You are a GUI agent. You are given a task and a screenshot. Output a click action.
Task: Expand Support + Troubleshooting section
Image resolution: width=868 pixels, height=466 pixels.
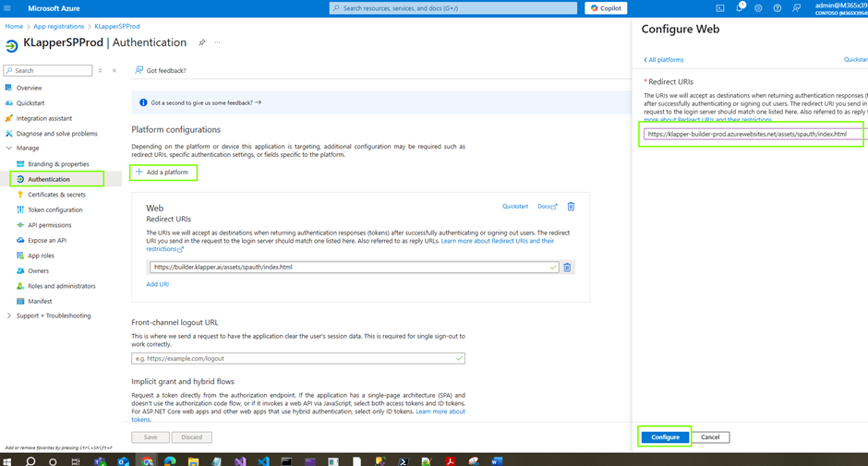point(8,316)
